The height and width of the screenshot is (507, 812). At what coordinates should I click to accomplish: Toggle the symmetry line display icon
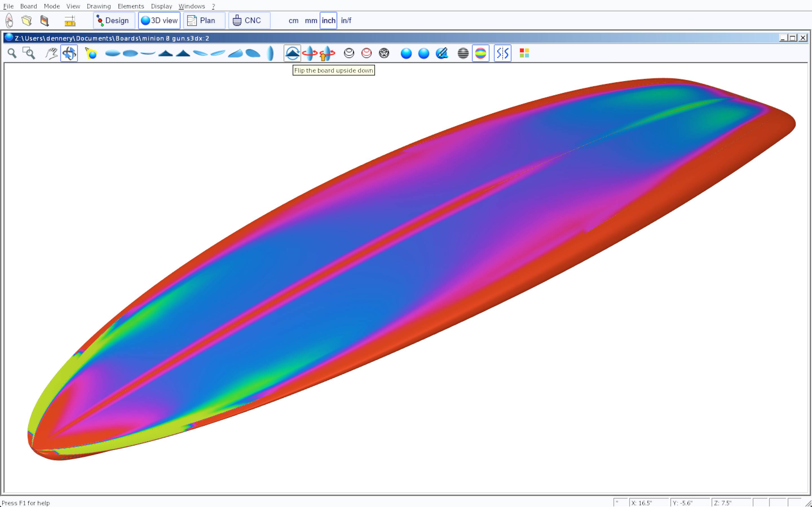[502, 53]
